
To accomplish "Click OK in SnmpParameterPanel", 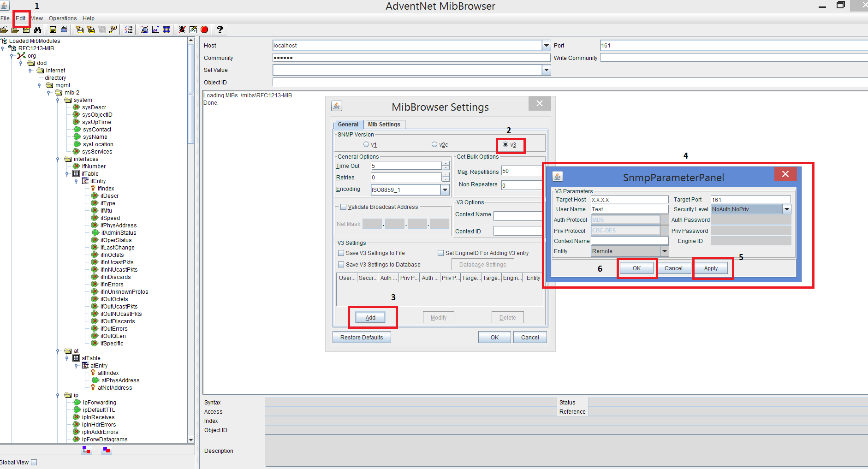I will [x=636, y=268].
